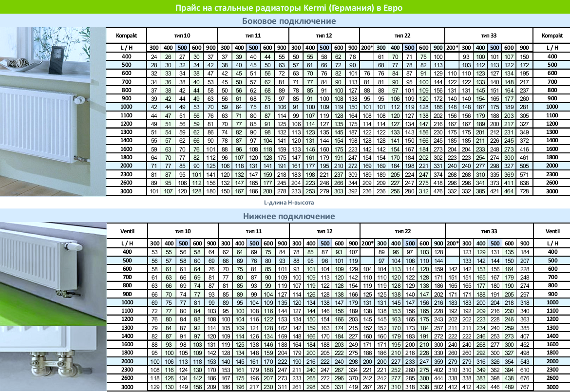Click price 610 in Ventil 2300 row

point(525,370)
